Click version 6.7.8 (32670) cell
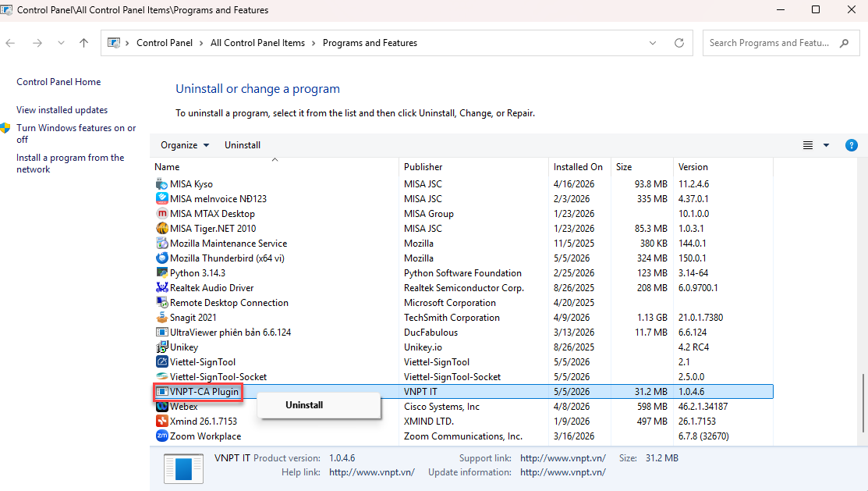The height and width of the screenshot is (491, 868). (703, 436)
